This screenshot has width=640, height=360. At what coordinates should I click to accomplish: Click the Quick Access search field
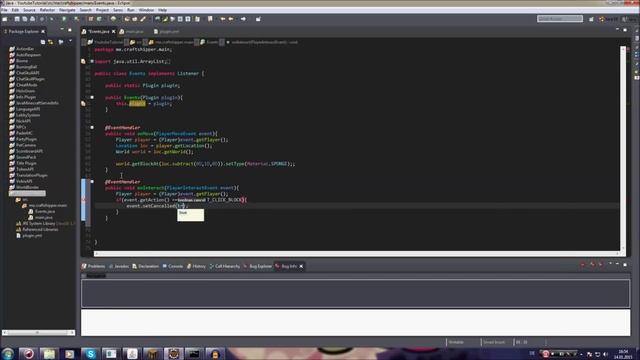pos(560,19)
